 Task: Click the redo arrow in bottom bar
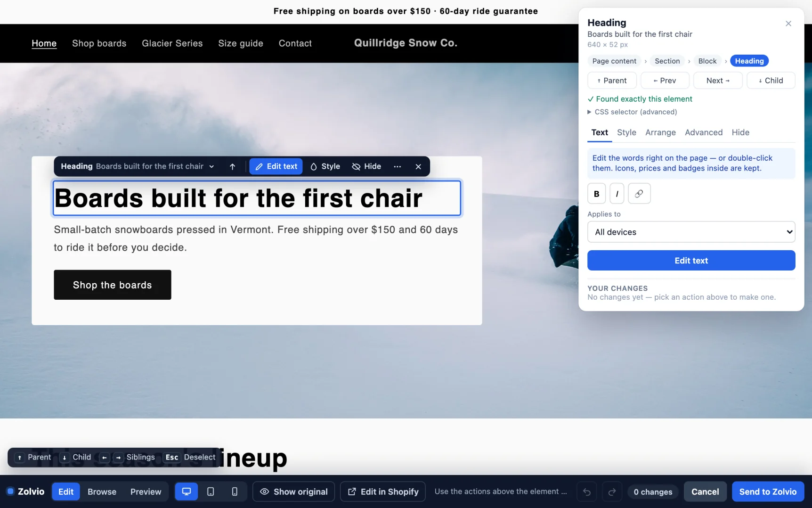612,492
